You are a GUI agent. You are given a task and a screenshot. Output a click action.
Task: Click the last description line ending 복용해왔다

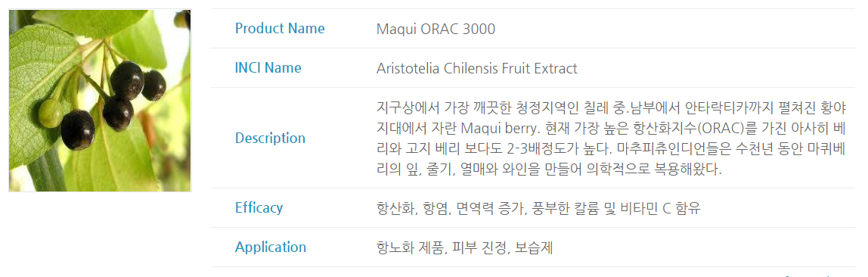(549, 170)
